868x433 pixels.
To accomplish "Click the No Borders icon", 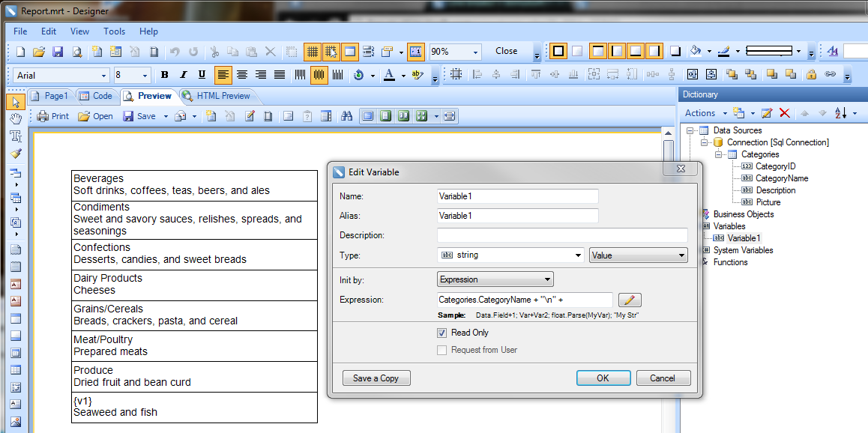I will point(577,51).
